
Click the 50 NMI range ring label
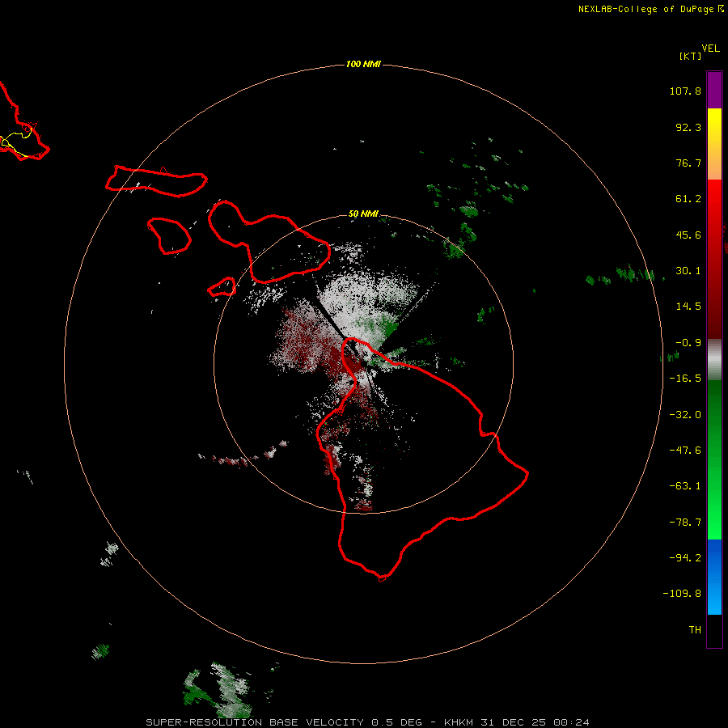[363, 214]
